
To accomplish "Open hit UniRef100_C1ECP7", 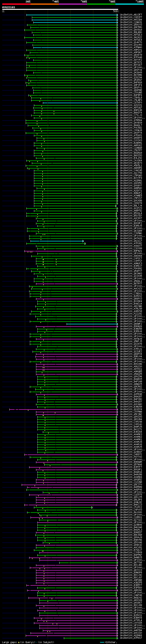I will [131, 17].
